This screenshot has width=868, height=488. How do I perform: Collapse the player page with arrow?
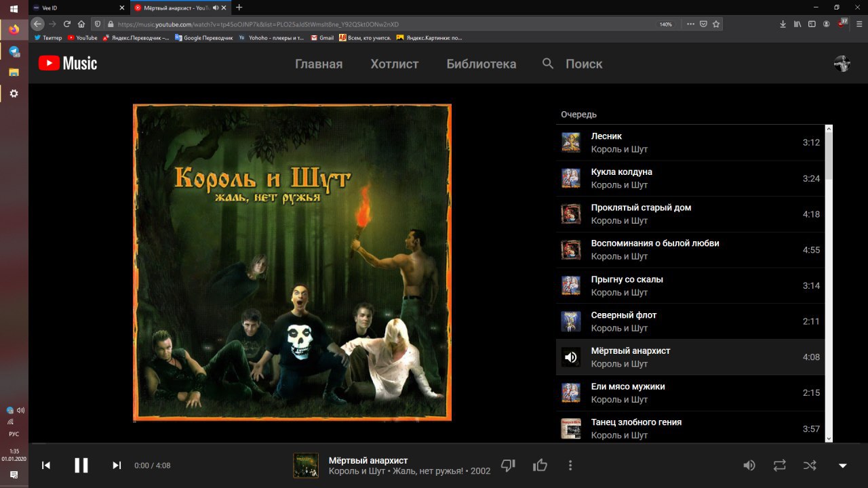point(843,466)
